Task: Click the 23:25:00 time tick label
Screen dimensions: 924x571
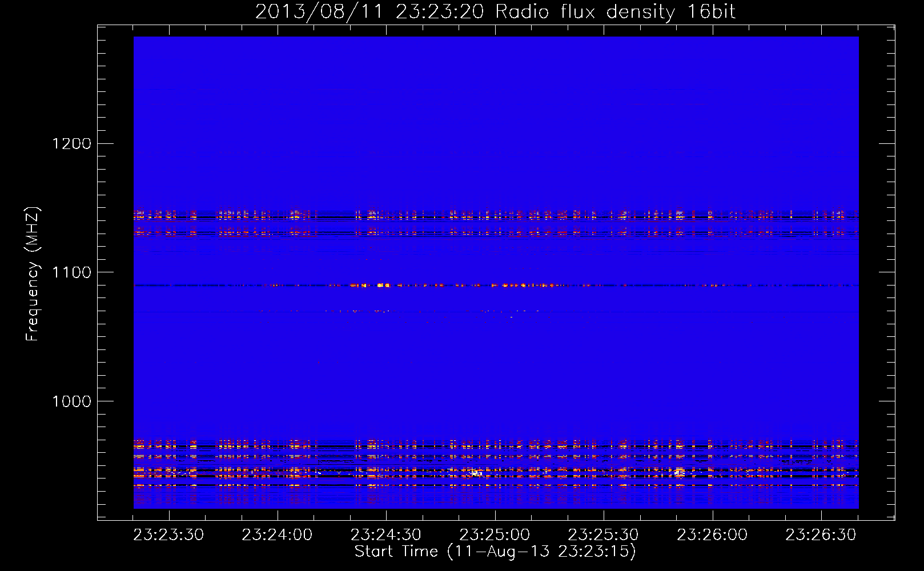Action: 495,535
